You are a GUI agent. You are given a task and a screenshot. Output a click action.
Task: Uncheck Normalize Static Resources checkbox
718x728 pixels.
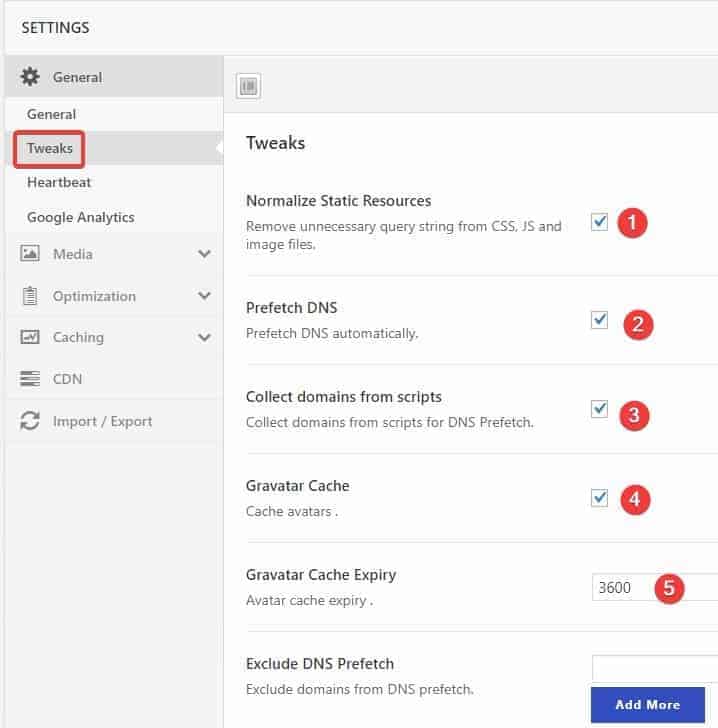599,221
